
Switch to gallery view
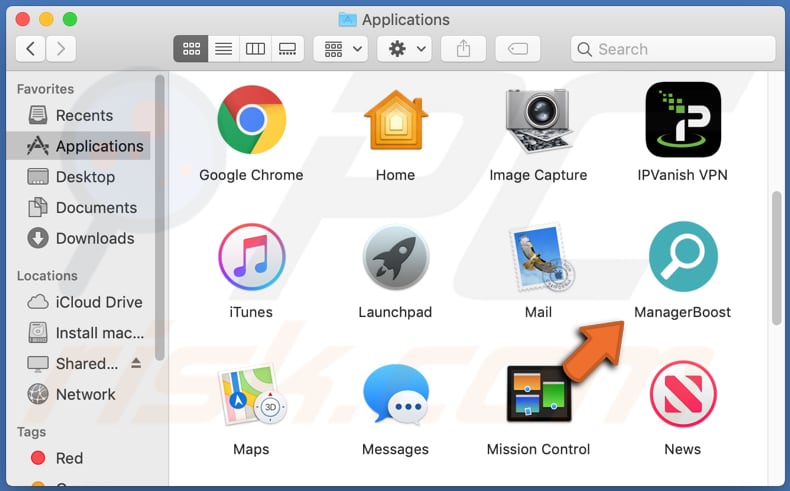(288, 49)
